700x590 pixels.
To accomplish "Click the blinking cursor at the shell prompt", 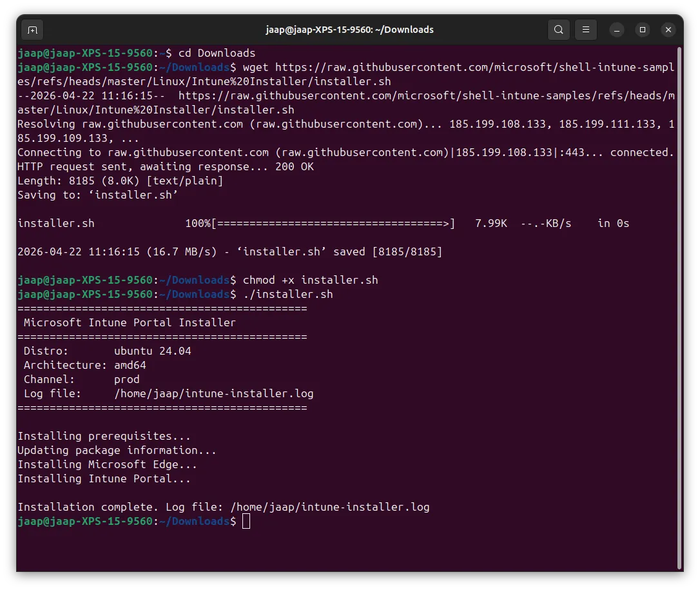I will pos(246,521).
